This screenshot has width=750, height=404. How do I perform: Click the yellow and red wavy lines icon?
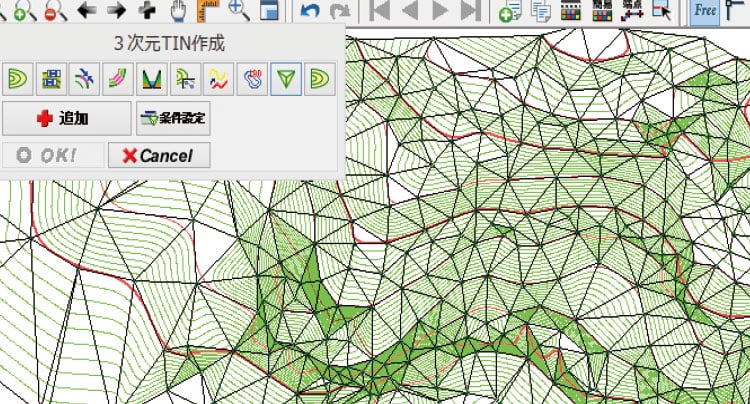tap(219, 78)
